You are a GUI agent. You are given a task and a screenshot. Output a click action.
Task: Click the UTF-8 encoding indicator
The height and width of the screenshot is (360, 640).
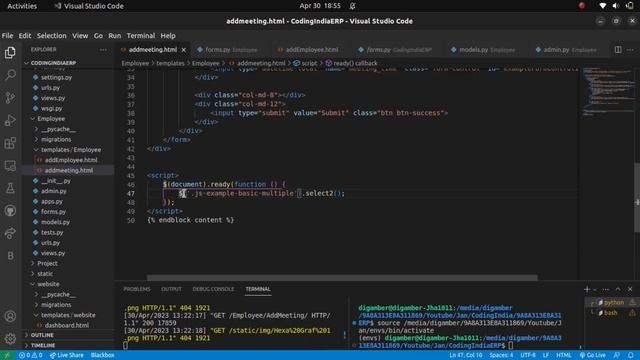pos(528,355)
